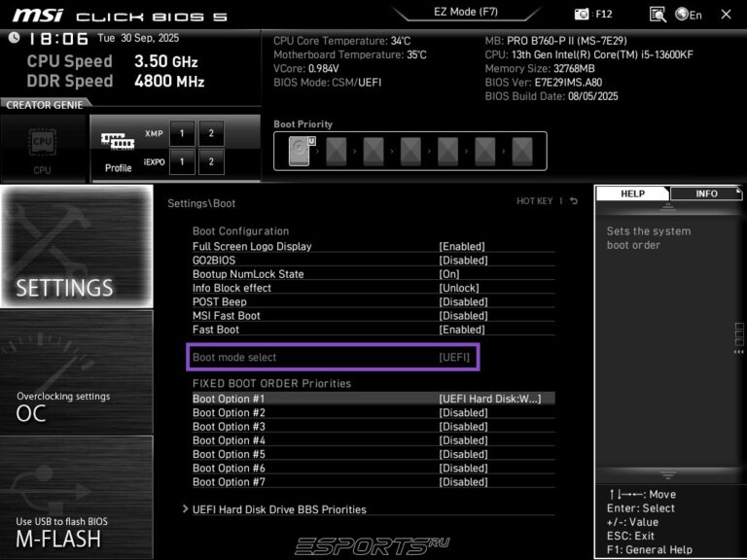Image resolution: width=747 pixels, height=560 pixels.
Task: Toggle the Fast Boot setting
Action: point(463,330)
